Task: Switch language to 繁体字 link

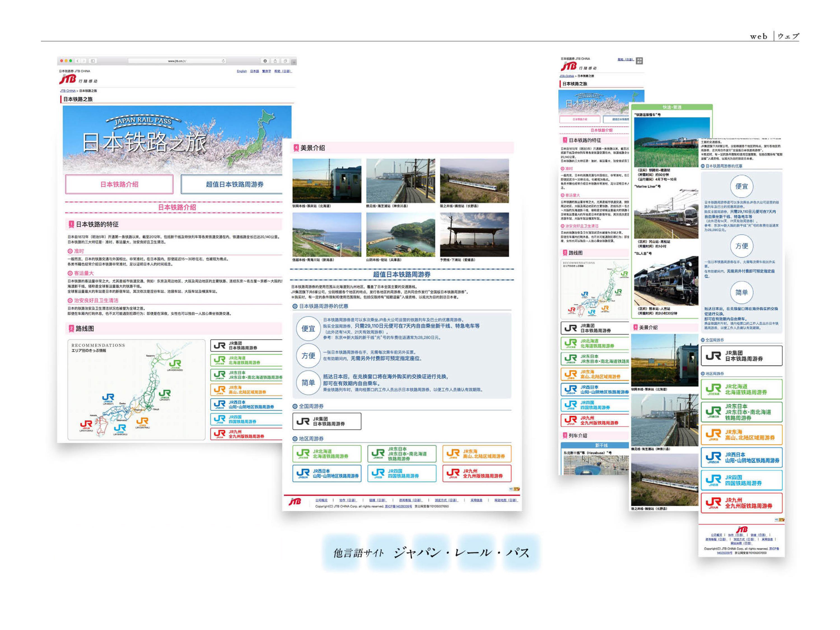Action: tap(267, 71)
